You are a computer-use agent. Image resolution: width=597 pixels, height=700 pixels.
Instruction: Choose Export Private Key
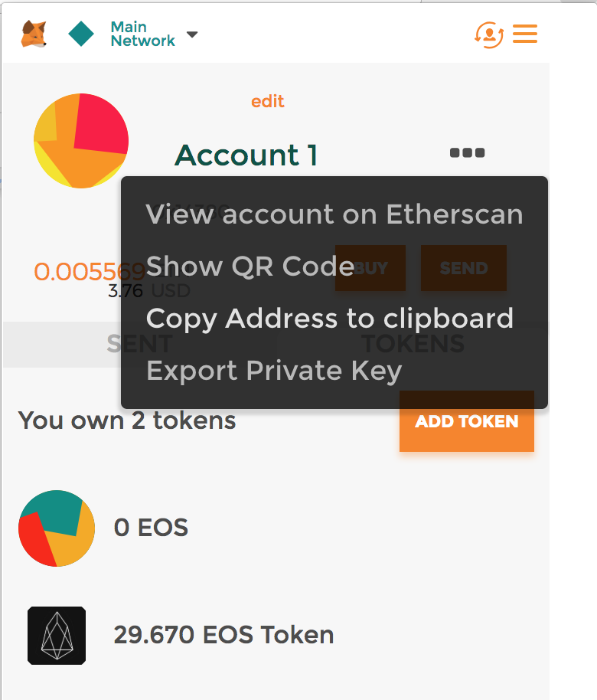[274, 371]
